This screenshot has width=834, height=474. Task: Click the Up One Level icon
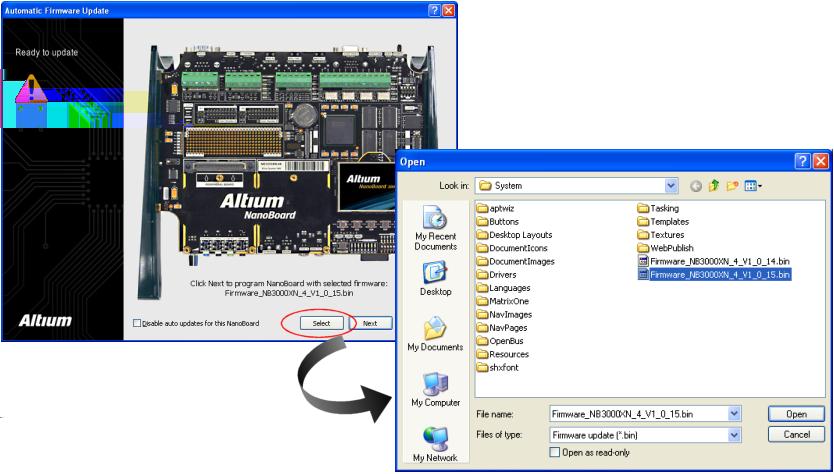[714, 186]
